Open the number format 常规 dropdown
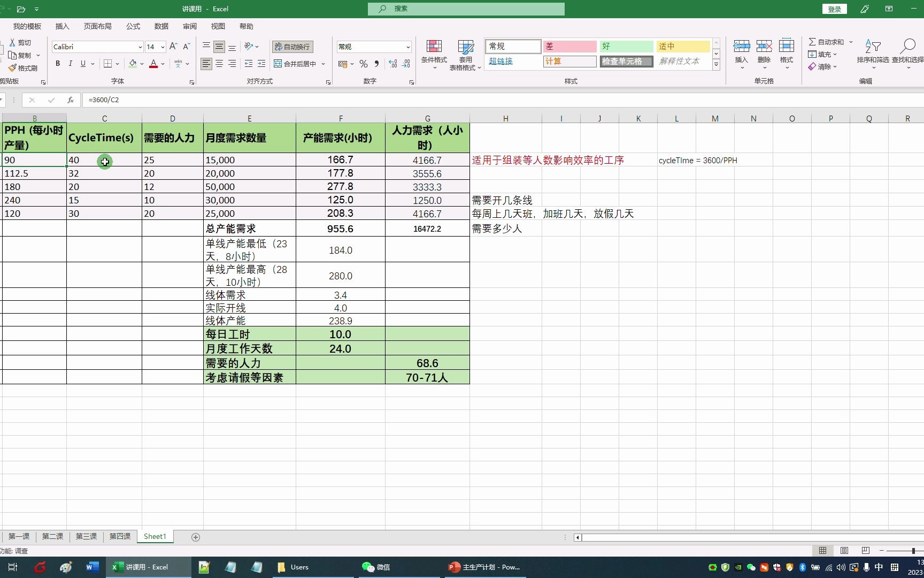Screen dimensions: 924x578 [x=408, y=47]
